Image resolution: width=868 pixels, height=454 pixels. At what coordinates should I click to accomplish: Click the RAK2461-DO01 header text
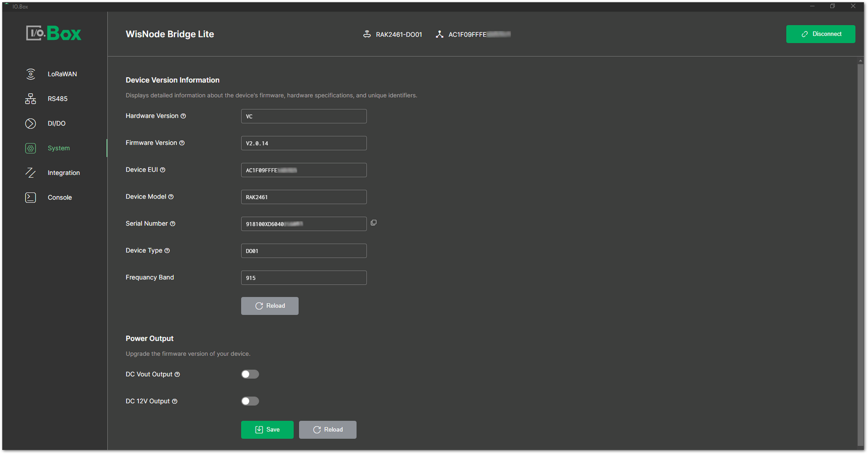[x=399, y=34]
